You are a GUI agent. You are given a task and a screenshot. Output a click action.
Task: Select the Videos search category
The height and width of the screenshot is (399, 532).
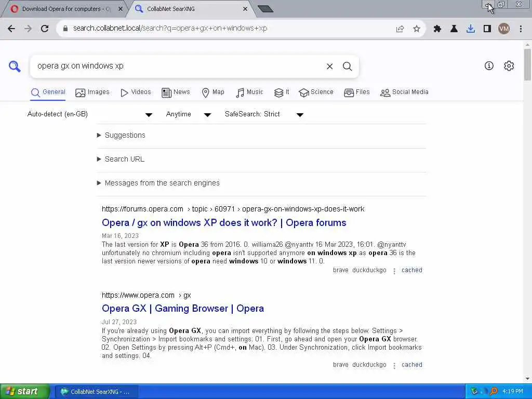click(136, 92)
